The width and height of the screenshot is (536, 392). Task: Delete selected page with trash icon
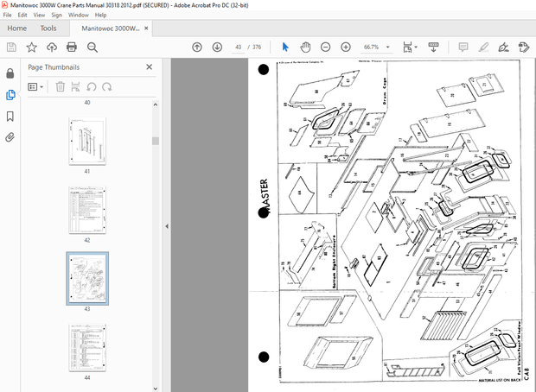pos(61,86)
